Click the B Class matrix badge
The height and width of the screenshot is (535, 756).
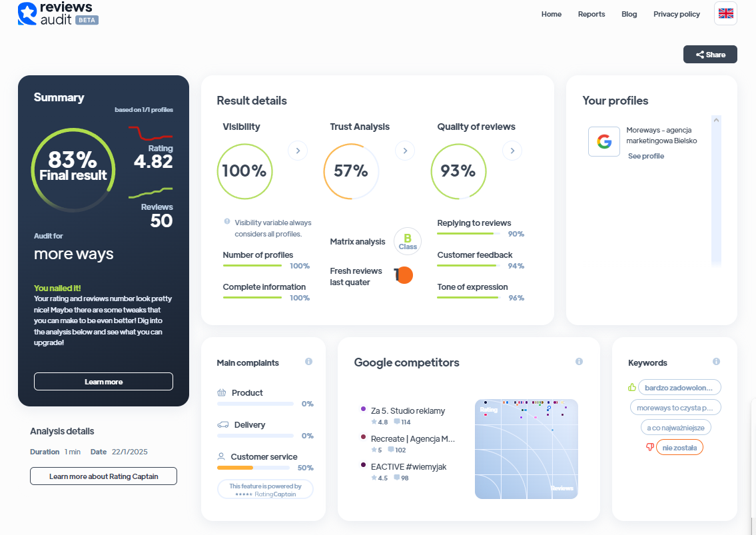pyautogui.click(x=408, y=241)
